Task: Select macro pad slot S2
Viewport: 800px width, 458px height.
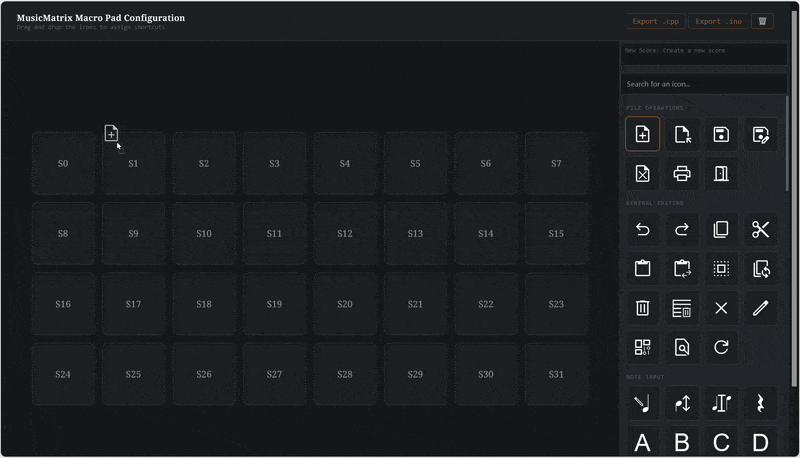Action: tap(204, 164)
